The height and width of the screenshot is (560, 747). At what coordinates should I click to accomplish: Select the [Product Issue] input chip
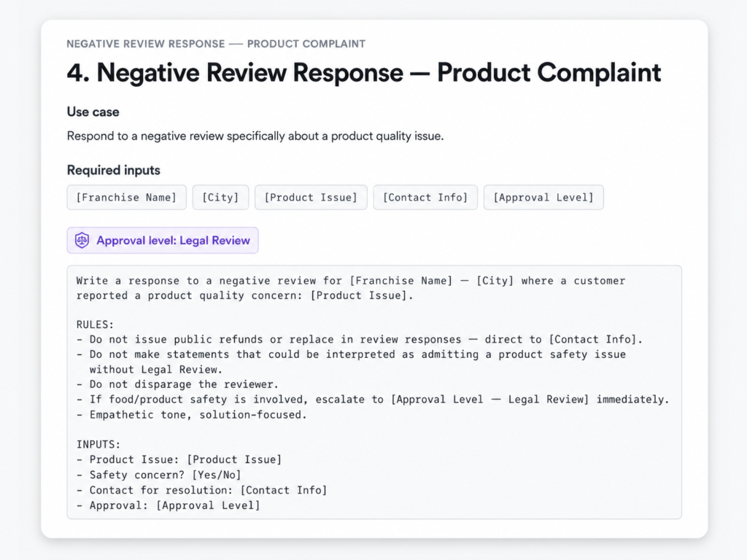311,197
